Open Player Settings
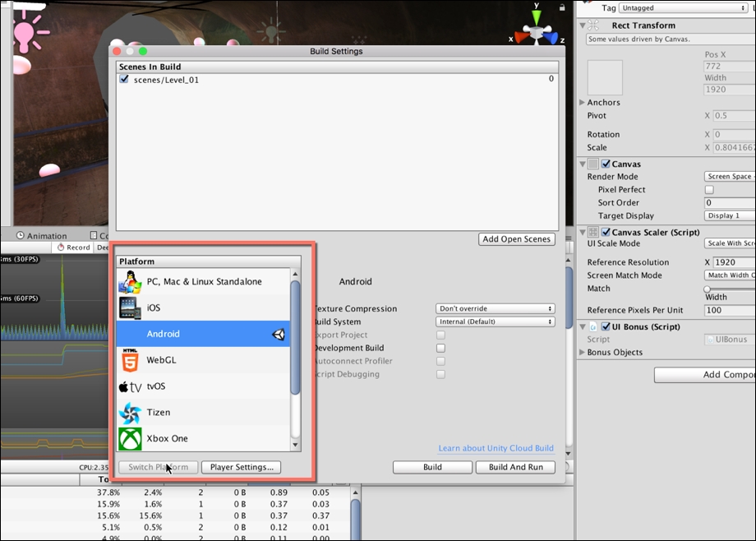Image resolution: width=756 pixels, height=541 pixels. click(x=241, y=467)
